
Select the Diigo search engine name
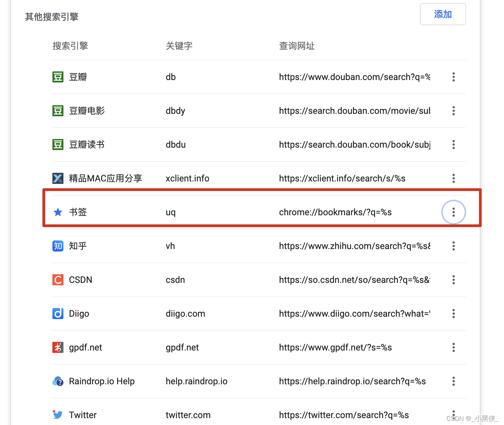point(79,314)
